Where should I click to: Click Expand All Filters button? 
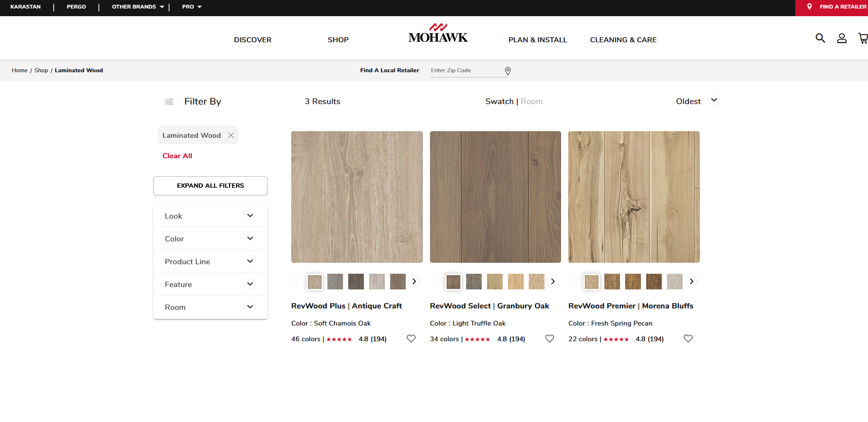pyautogui.click(x=210, y=186)
